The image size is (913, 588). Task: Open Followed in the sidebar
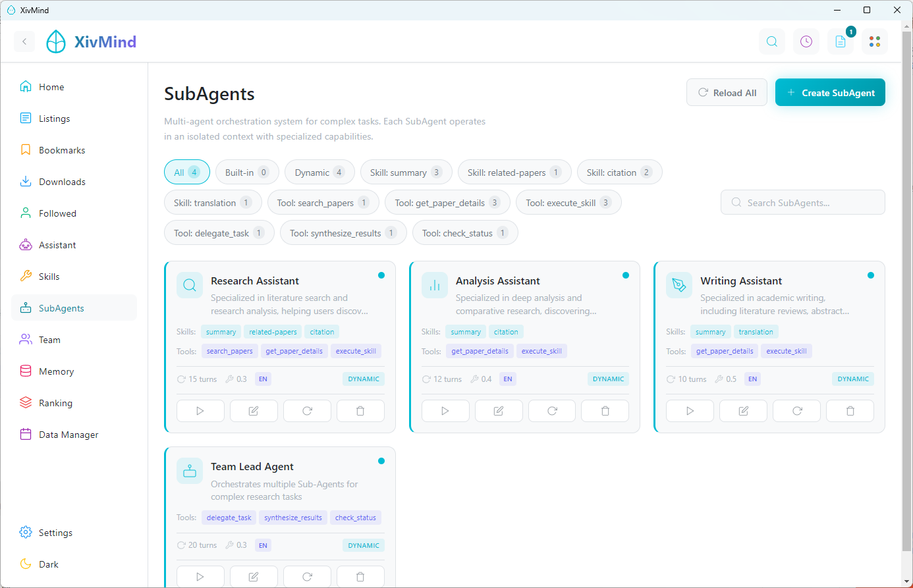[74, 213]
